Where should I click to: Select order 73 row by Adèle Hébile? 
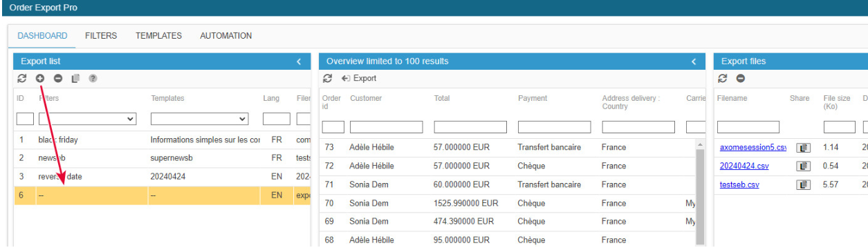point(507,147)
